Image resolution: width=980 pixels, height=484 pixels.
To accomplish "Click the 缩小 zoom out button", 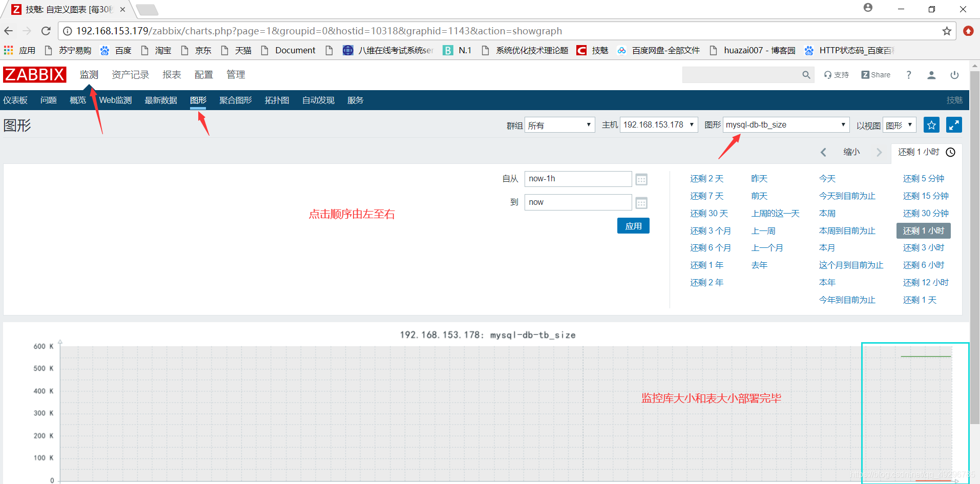I will 851,152.
